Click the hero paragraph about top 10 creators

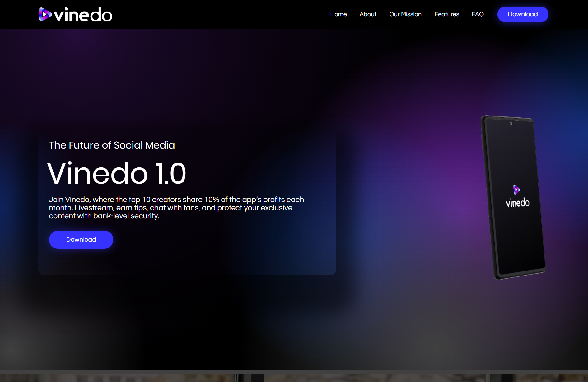(x=176, y=208)
